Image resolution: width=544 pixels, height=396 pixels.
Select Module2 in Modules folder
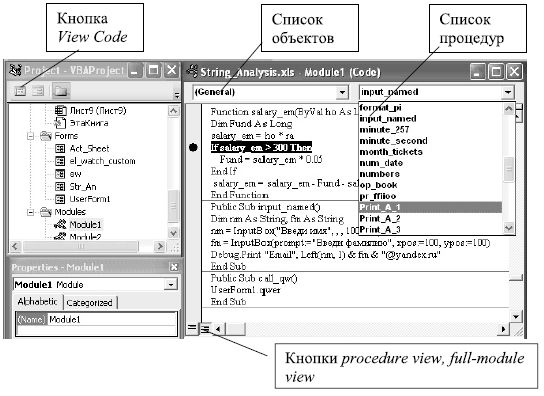(85, 236)
